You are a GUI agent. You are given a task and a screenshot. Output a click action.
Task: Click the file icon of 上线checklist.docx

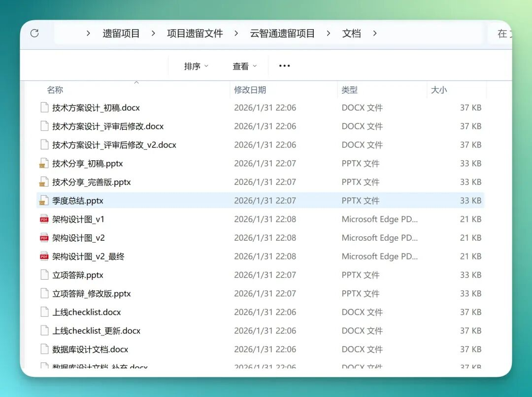click(x=44, y=312)
